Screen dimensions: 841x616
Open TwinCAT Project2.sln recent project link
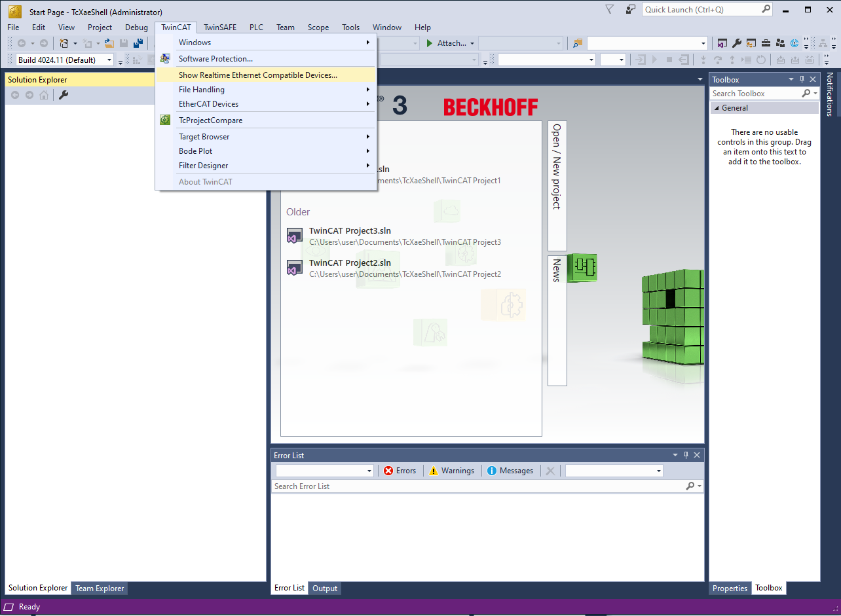[350, 263]
